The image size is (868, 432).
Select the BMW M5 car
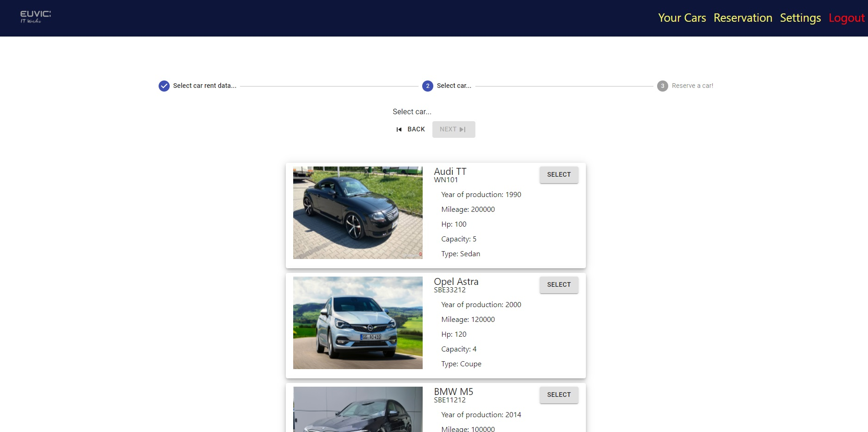click(x=558, y=395)
